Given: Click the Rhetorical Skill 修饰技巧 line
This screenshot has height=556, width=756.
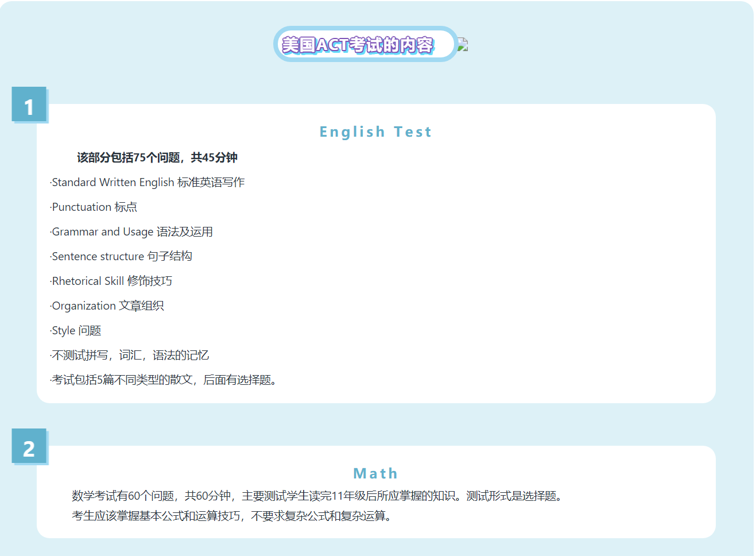Looking at the screenshot, I should pos(111,281).
